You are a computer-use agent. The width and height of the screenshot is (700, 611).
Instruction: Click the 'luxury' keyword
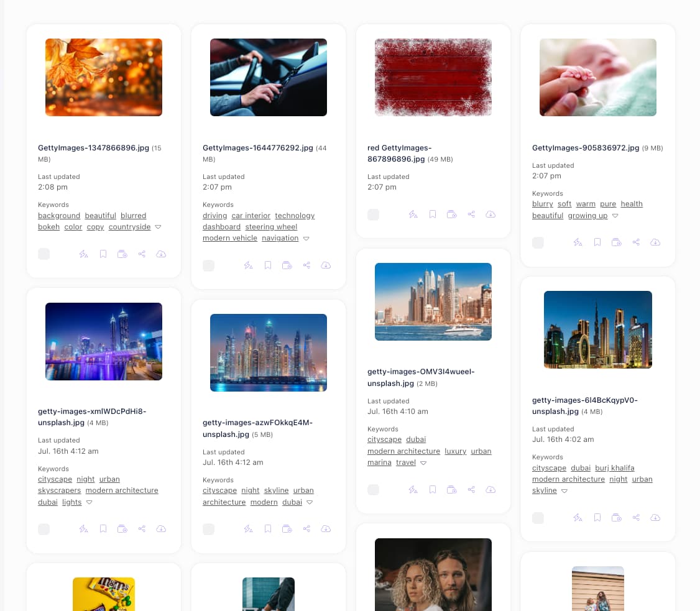click(x=455, y=451)
